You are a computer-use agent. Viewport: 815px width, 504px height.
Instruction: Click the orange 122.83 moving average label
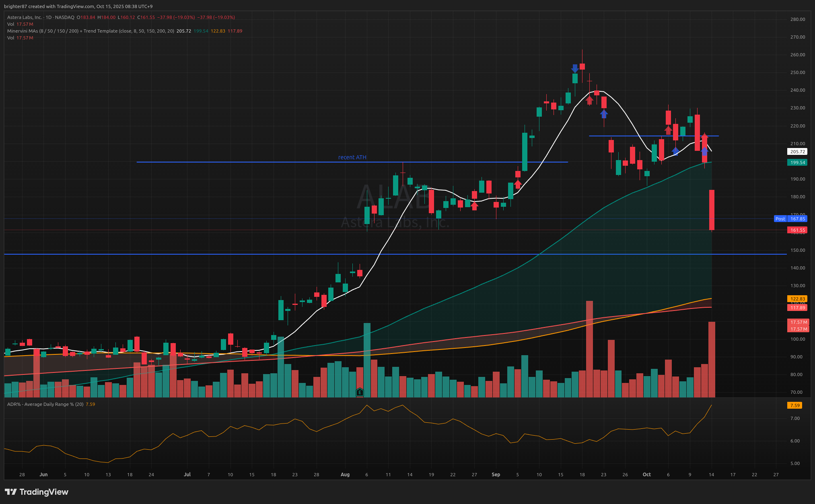click(x=797, y=299)
